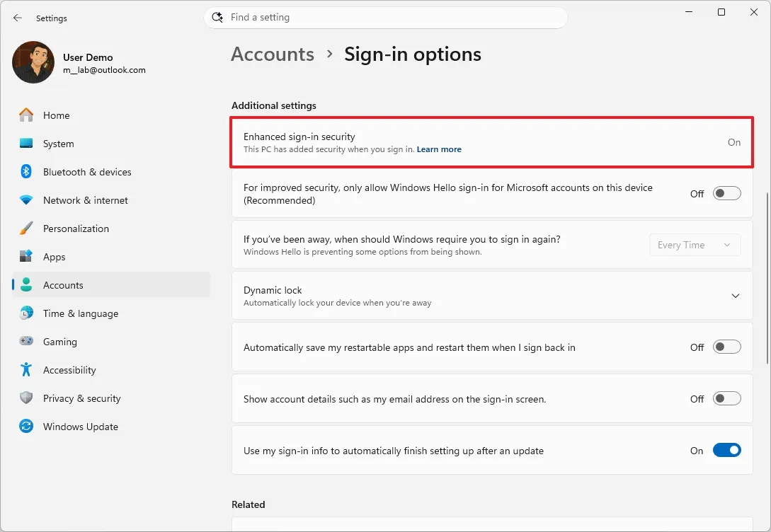771x532 pixels.
Task: Click the System monitor icon
Action: tap(26, 144)
